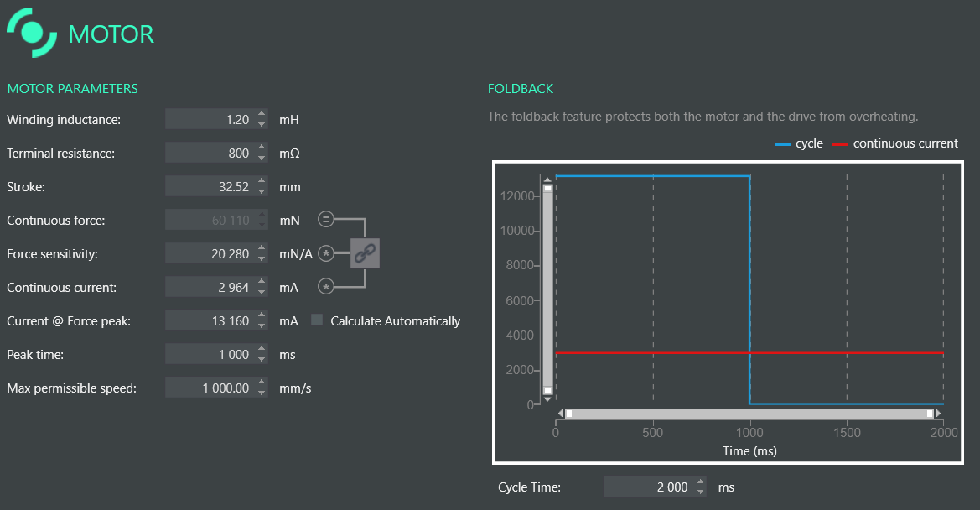
Task: Click down arrow of chart vertical scrollbar
Action: point(547,398)
